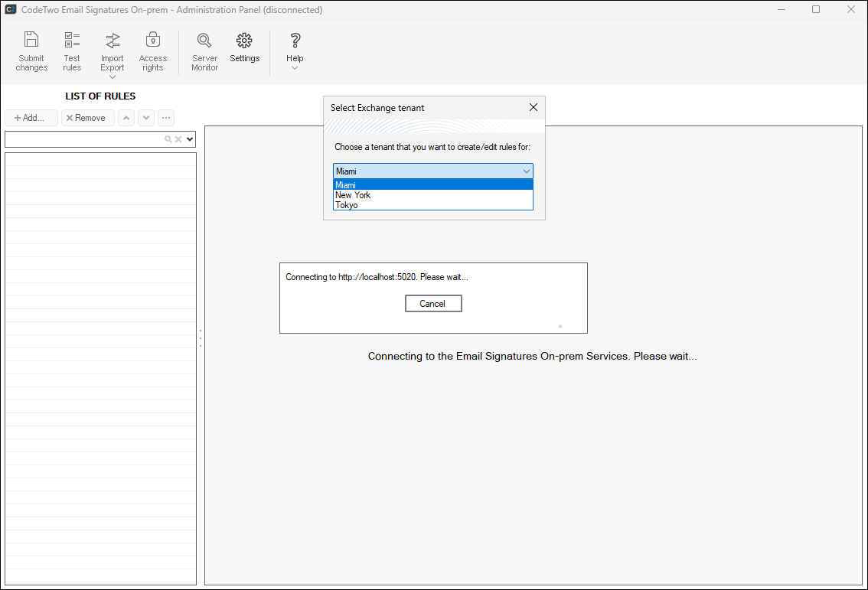Collapse the tenant combo box showing Miami

tap(526, 171)
